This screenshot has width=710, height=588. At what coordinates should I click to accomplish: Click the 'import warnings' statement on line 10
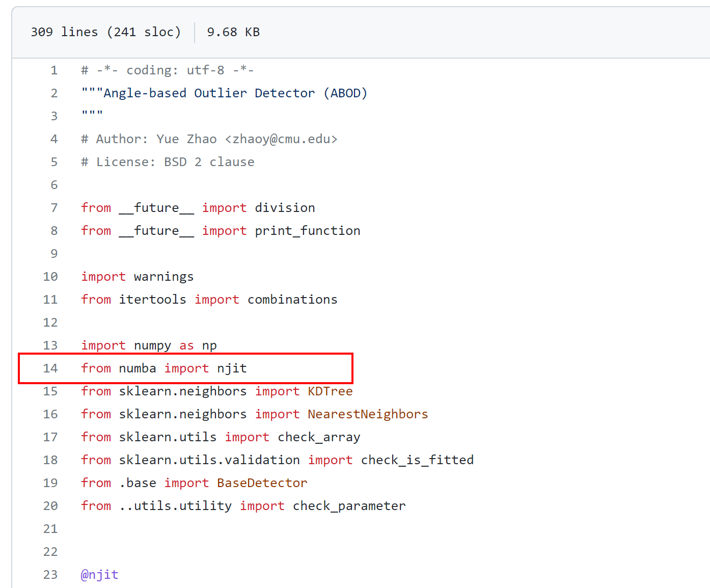click(x=137, y=276)
